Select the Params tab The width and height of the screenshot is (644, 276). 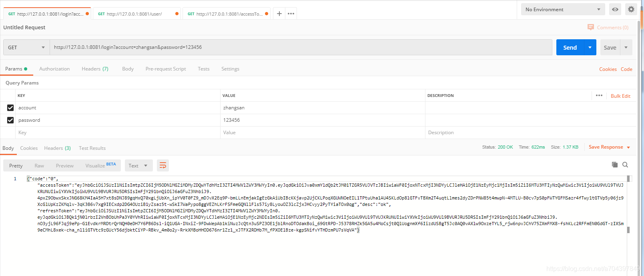tap(16, 69)
